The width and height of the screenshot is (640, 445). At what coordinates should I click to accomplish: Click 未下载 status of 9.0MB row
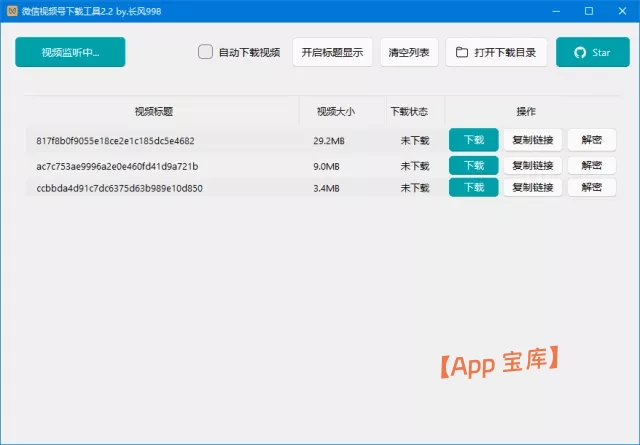point(415,166)
